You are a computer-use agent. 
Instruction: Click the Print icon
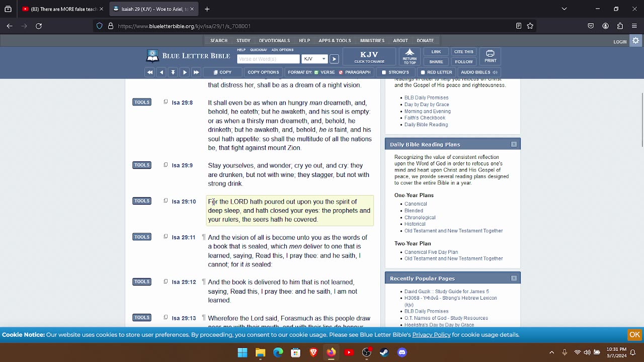click(x=491, y=57)
